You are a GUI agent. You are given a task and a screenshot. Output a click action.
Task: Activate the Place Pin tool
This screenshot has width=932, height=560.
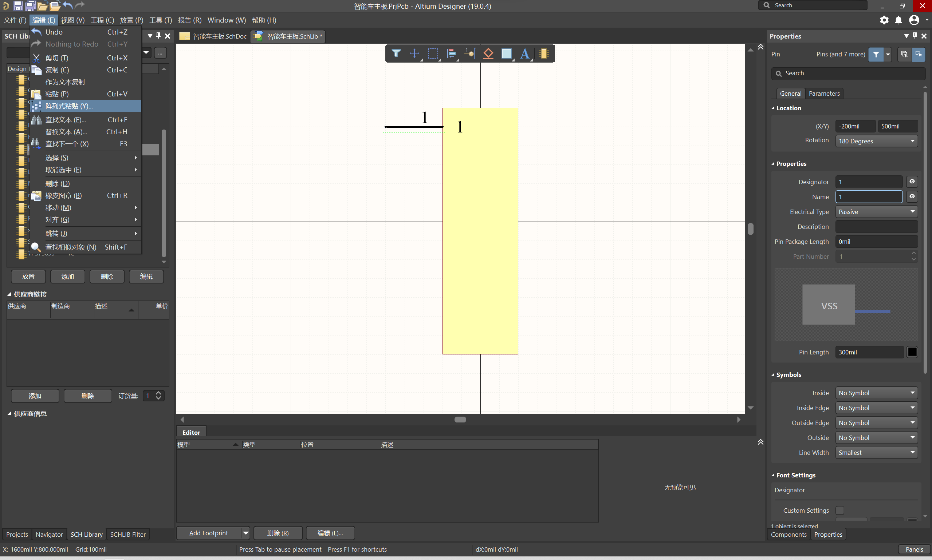click(470, 53)
